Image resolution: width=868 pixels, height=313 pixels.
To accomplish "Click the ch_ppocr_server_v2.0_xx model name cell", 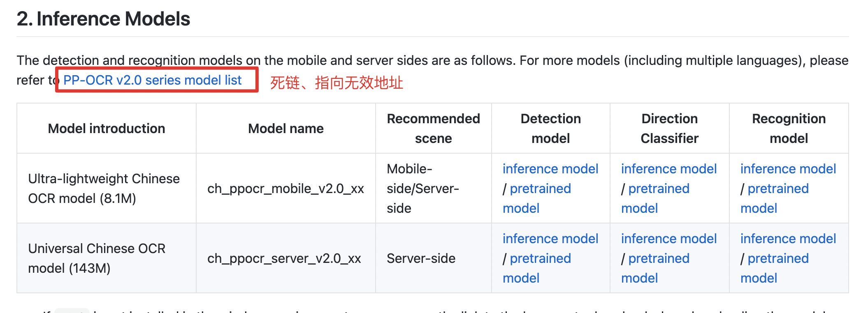I will (x=284, y=258).
